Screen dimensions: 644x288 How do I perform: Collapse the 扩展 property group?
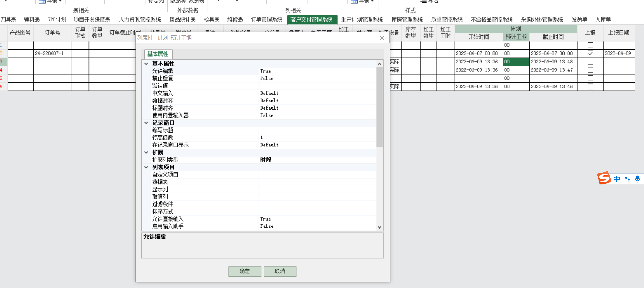coord(146,152)
